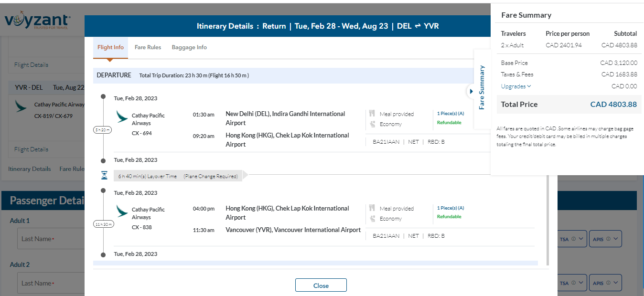The image size is (644, 296).
Task: Expand the Upgrades section in Fare Summary
Action: click(516, 86)
